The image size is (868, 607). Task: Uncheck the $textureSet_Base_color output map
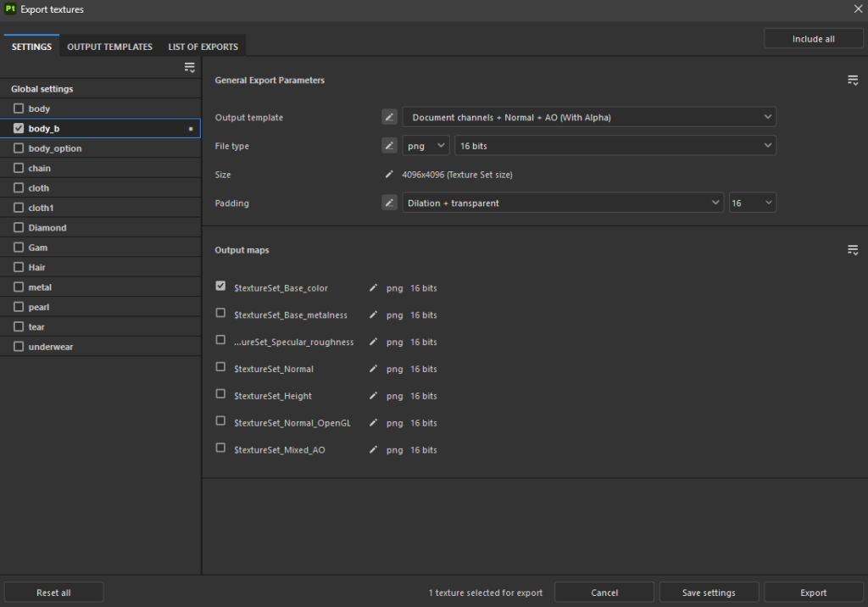220,286
